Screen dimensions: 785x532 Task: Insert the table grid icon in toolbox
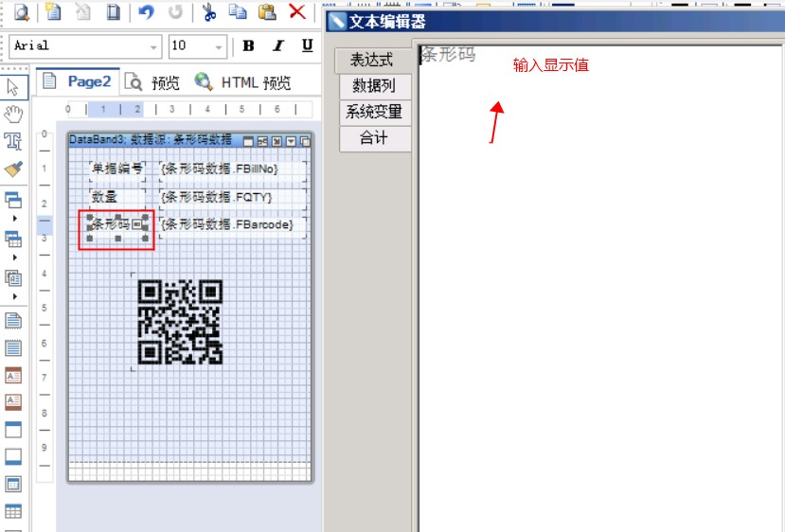(x=13, y=511)
